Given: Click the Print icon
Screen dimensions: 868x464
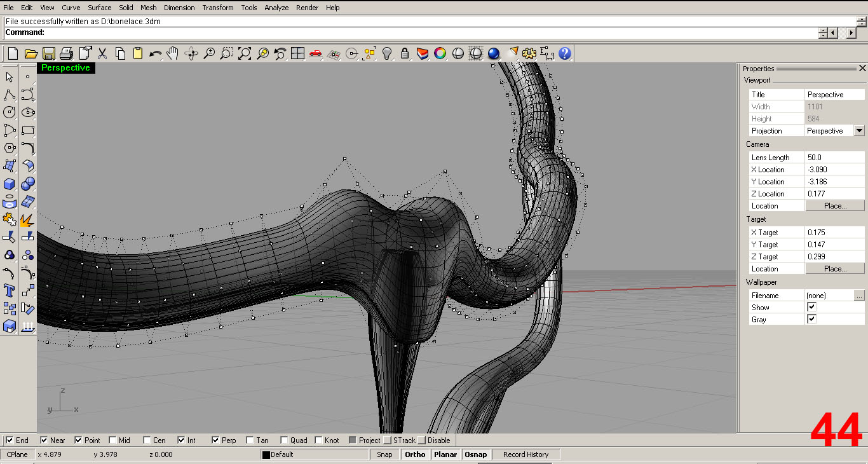Looking at the screenshot, I should (66, 53).
